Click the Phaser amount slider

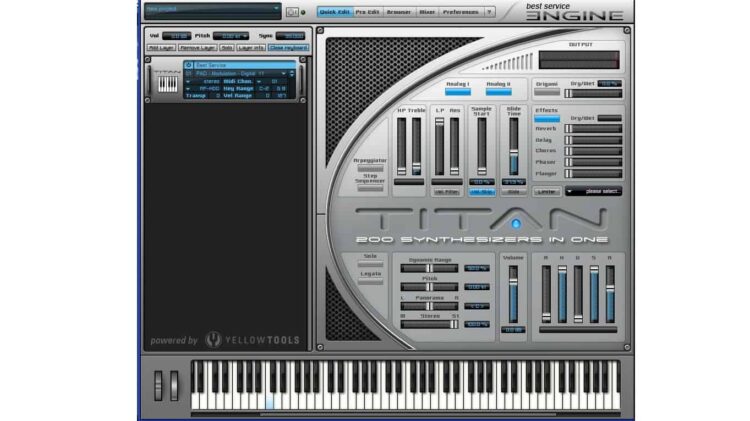pyautogui.click(x=593, y=162)
